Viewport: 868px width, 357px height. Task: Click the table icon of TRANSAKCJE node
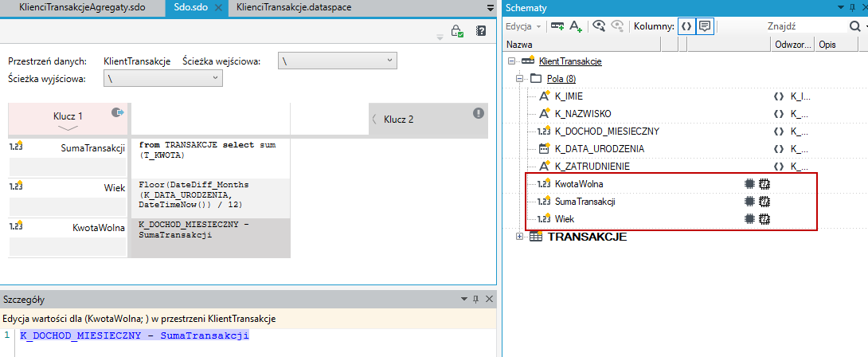535,237
